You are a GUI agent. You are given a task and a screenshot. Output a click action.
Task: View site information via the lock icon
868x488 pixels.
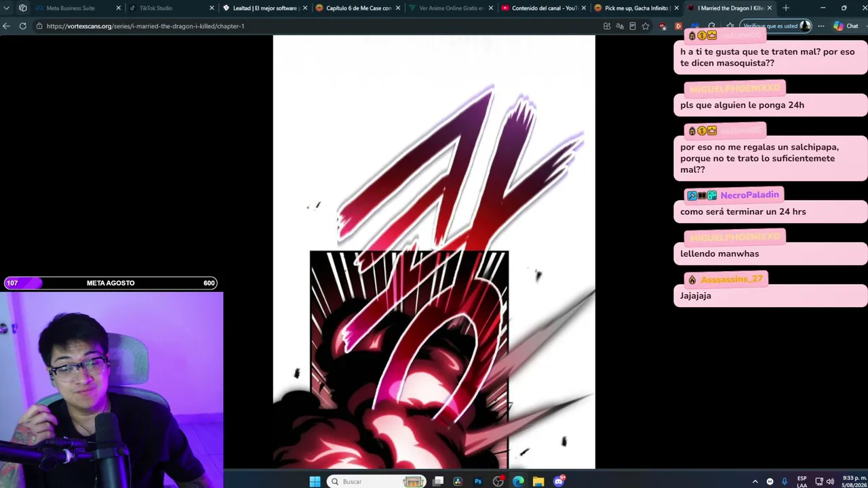pyautogui.click(x=39, y=26)
